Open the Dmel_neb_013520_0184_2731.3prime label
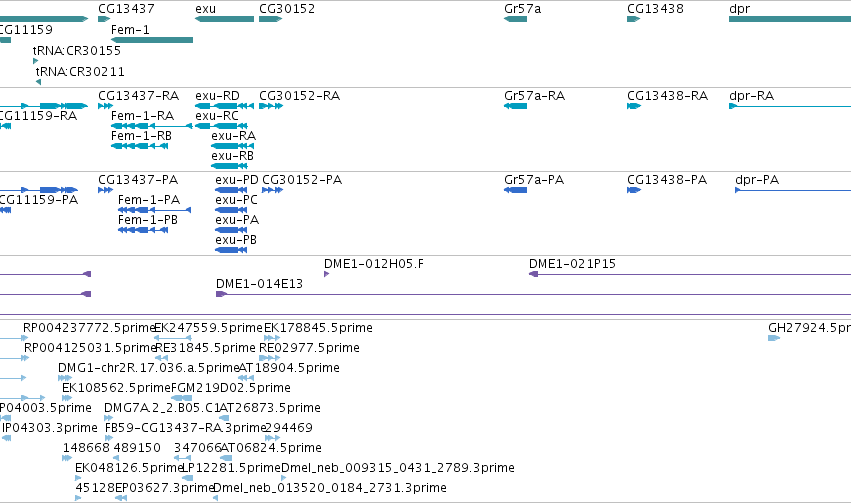Screen dimensions: 851x503 point(330,488)
